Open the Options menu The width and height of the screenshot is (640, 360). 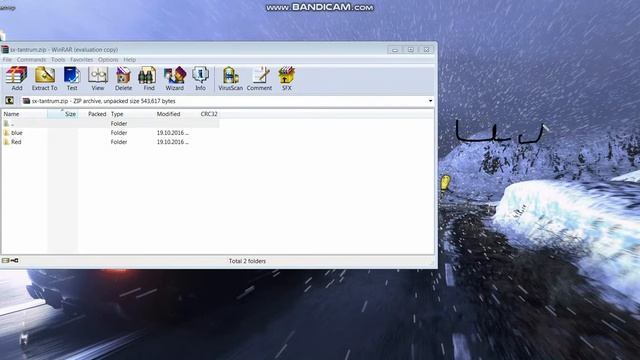click(108, 60)
